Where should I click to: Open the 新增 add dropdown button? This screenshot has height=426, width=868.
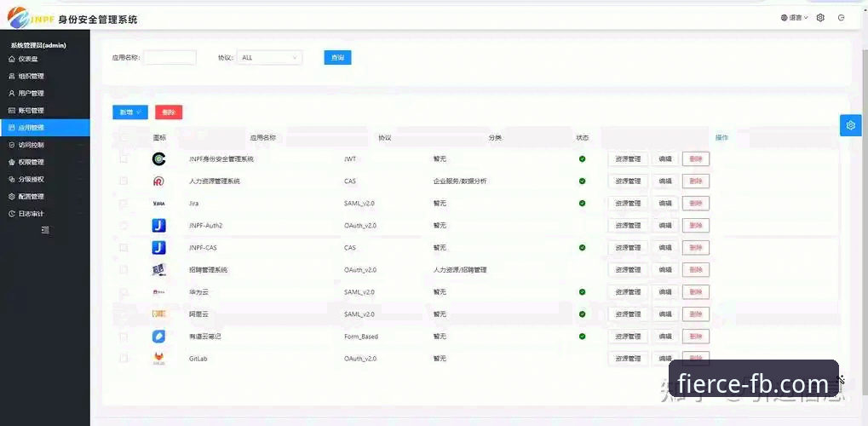[x=130, y=112]
